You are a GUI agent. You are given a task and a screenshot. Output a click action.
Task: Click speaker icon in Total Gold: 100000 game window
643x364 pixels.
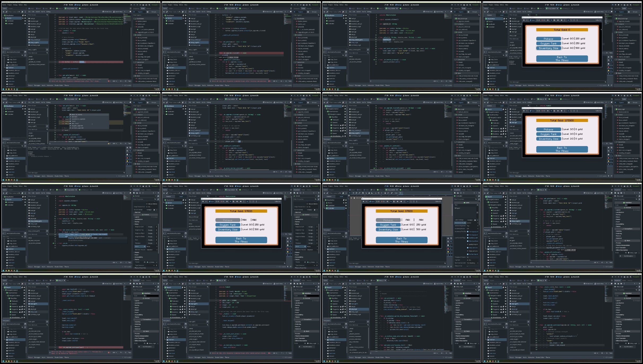[558, 111]
